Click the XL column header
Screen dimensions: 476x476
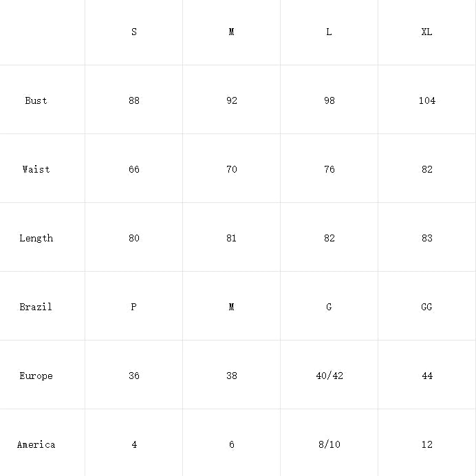pos(426,32)
